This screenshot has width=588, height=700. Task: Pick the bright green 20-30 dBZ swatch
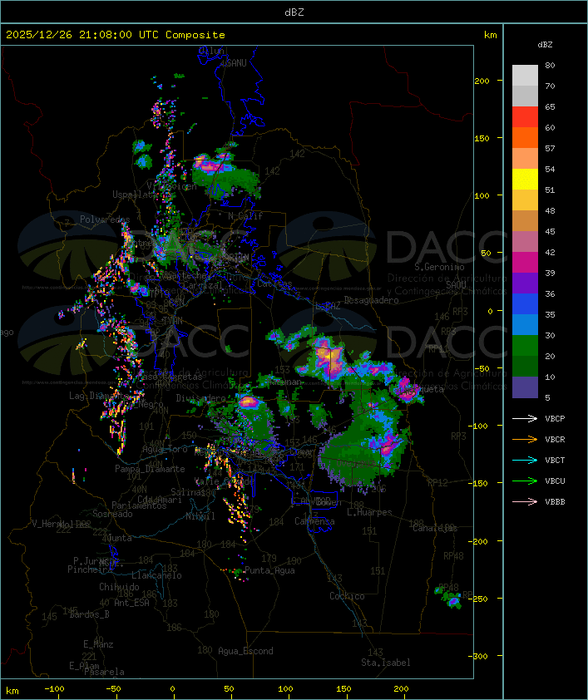(x=525, y=346)
